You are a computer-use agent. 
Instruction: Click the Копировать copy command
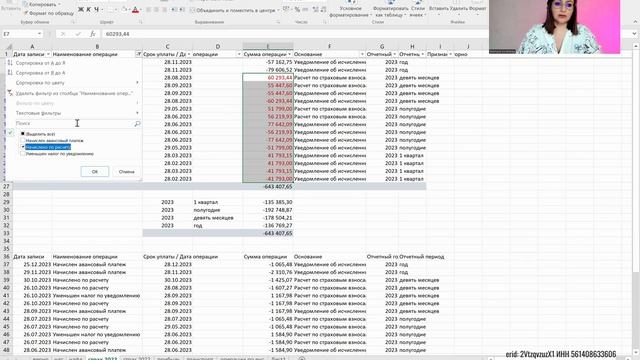click(x=42, y=4)
